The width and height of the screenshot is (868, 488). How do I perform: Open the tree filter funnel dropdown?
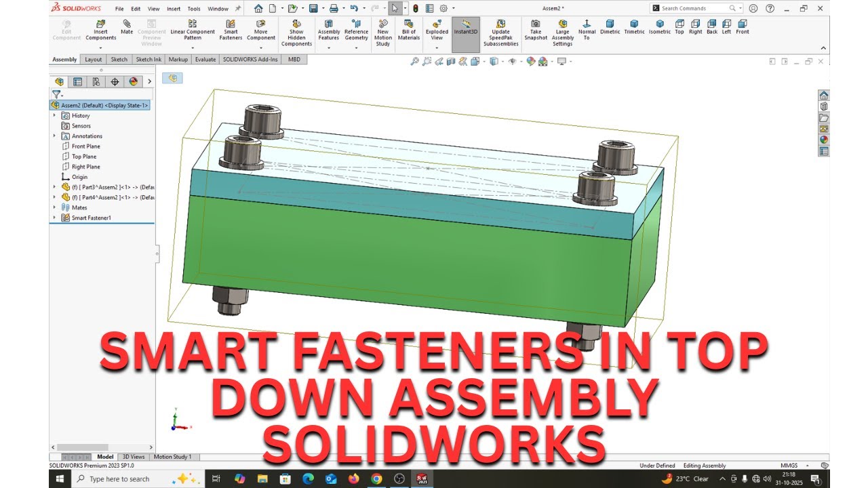[x=57, y=95]
